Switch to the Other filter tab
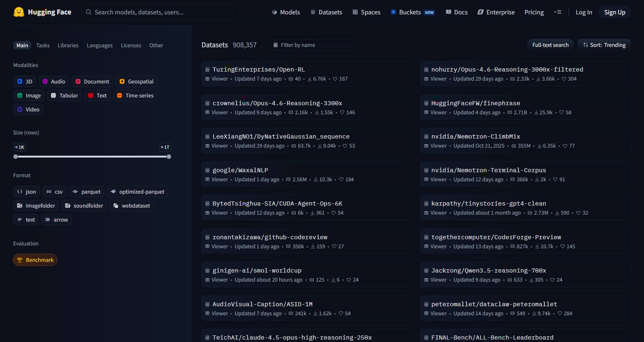This screenshot has width=644, height=342. click(156, 45)
